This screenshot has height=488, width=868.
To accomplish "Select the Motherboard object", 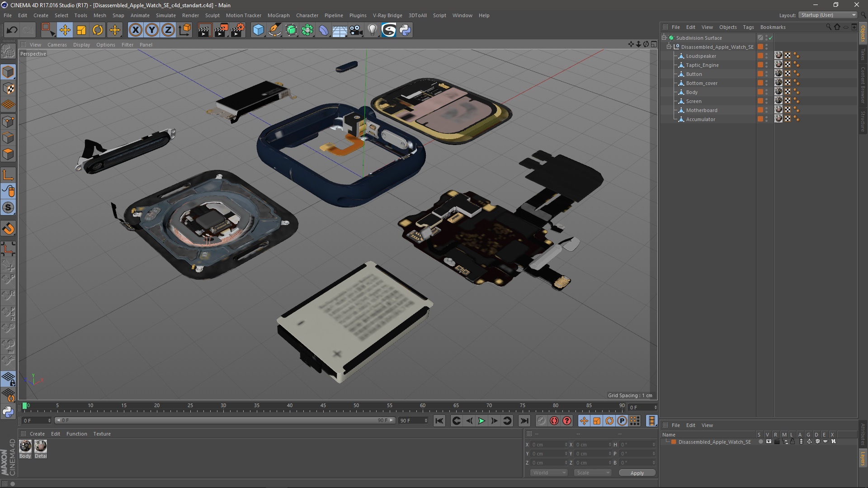I will (701, 110).
